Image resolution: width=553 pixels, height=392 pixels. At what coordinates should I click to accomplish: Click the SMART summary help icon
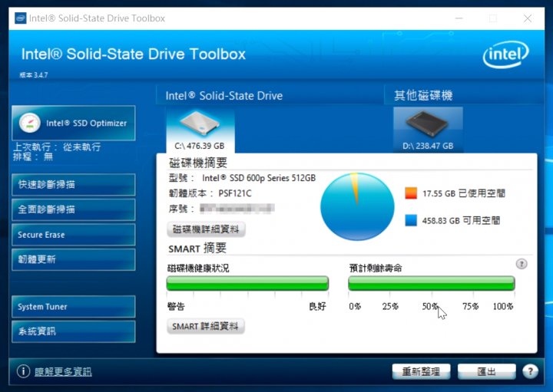coord(522,264)
